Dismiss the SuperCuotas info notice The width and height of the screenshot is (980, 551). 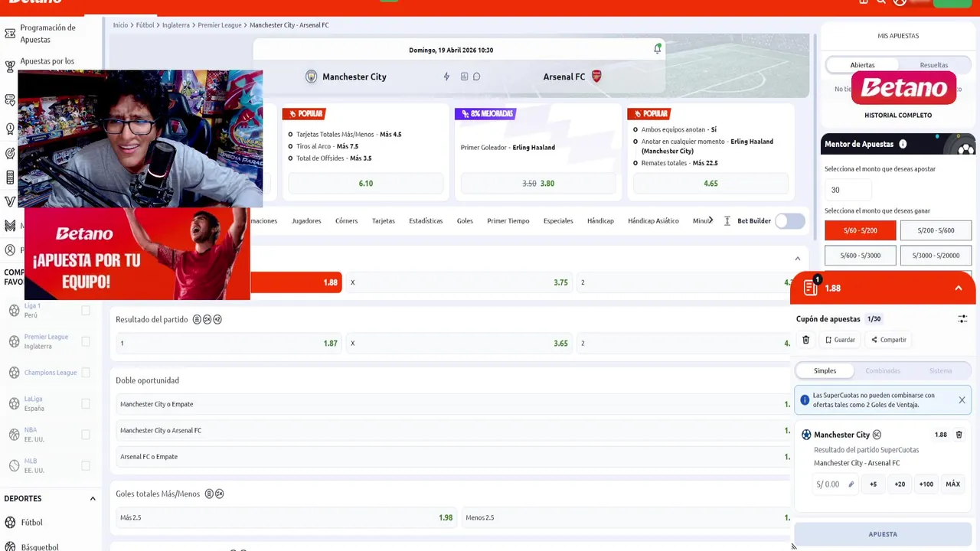[x=962, y=400]
